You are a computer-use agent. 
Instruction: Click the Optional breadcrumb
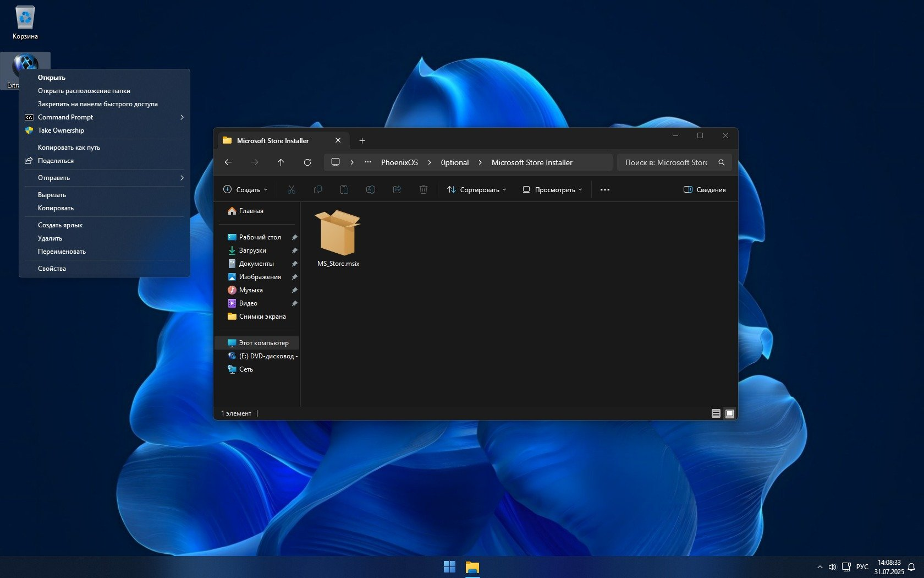(455, 162)
